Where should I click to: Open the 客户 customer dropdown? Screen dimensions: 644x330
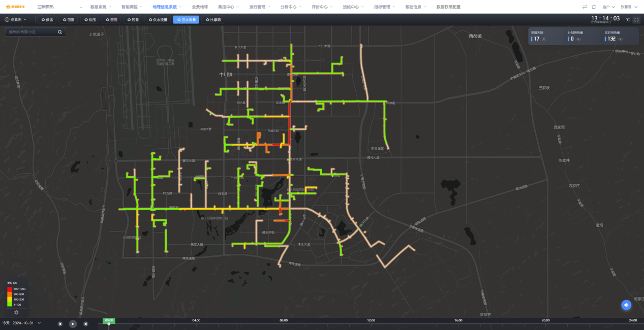(x=608, y=7)
